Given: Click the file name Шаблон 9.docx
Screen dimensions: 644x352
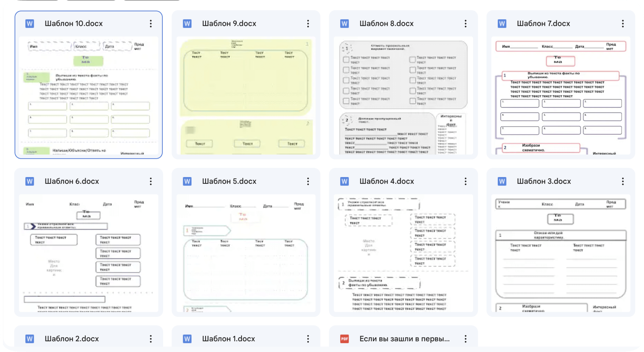Looking at the screenshot, I should click(229, 24).
